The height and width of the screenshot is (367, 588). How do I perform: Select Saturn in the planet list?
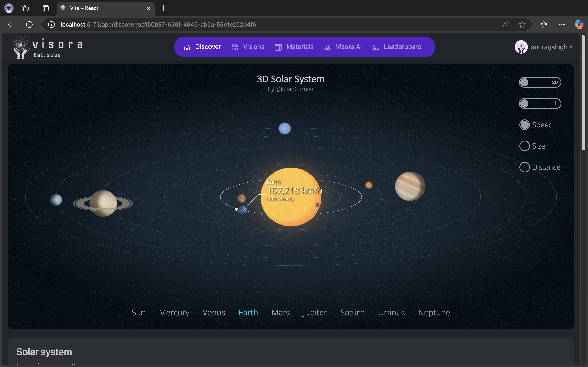coord(352,312)
